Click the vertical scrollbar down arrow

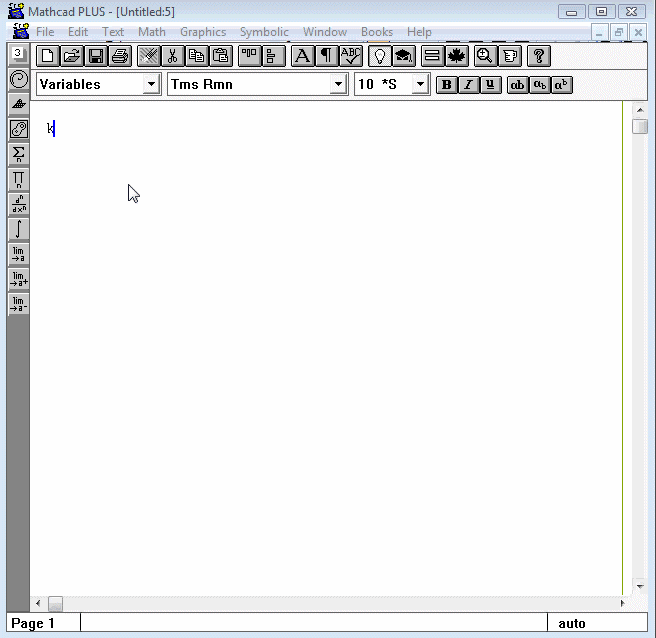tap(639, 587)
